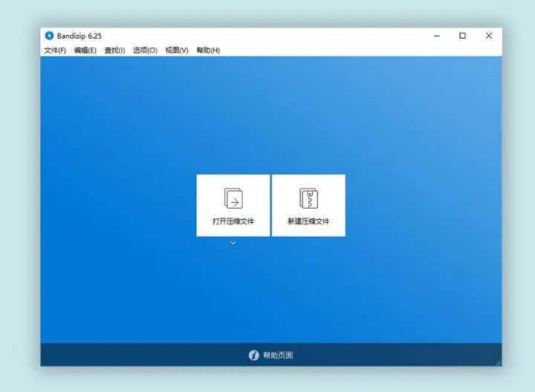Click the Bandizip logo in the title bar

50,36
